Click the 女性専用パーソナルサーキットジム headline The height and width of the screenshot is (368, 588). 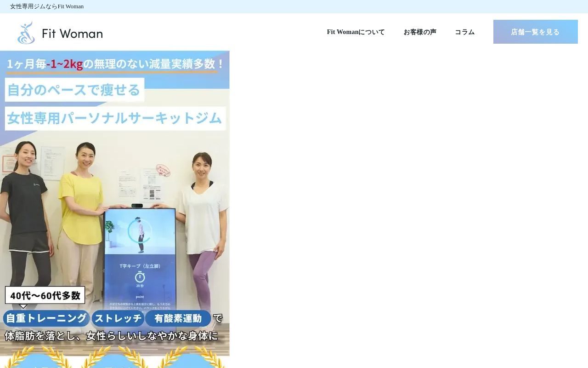115,118
